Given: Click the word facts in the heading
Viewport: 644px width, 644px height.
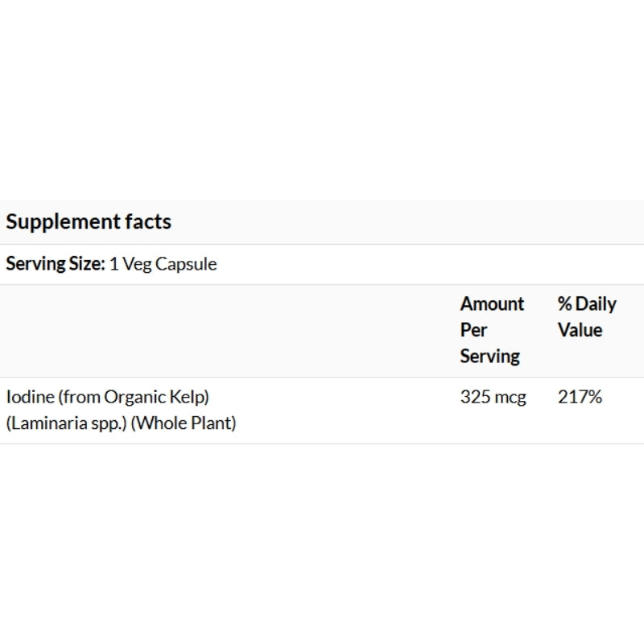Looking at the screenshot, I should [148, 222].
